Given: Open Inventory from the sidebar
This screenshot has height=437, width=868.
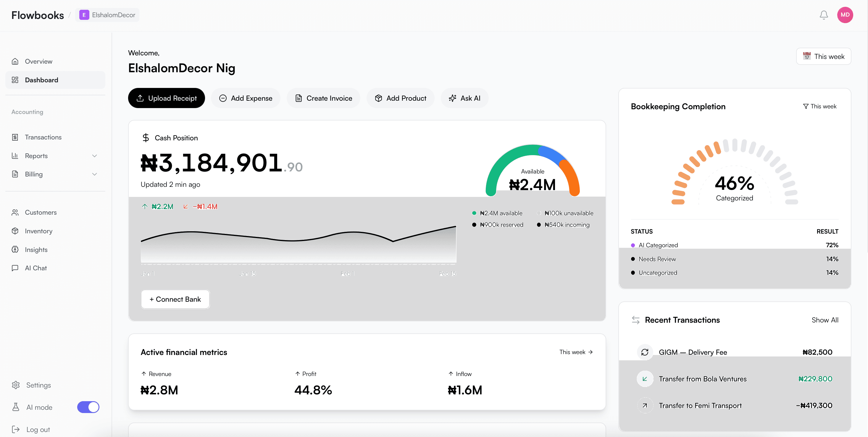Looking at the screenshot, I should (38, 231).
